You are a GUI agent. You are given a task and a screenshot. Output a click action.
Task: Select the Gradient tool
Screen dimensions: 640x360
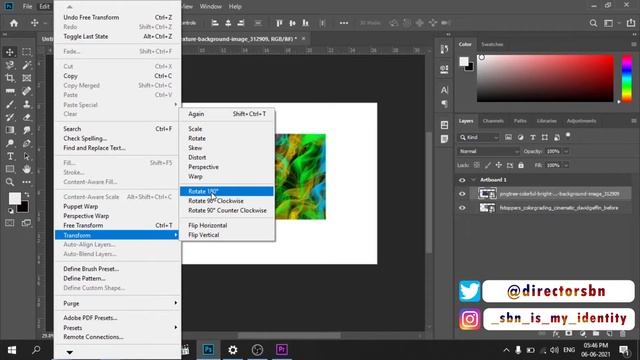coord(10,130)
